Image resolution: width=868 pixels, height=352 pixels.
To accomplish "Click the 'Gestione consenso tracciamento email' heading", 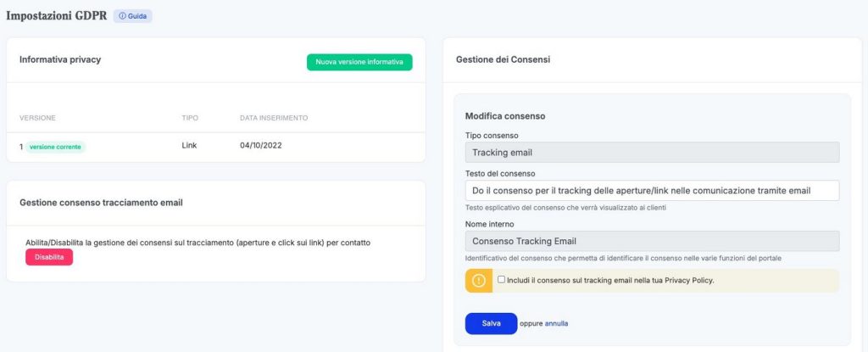I will 102,203.
